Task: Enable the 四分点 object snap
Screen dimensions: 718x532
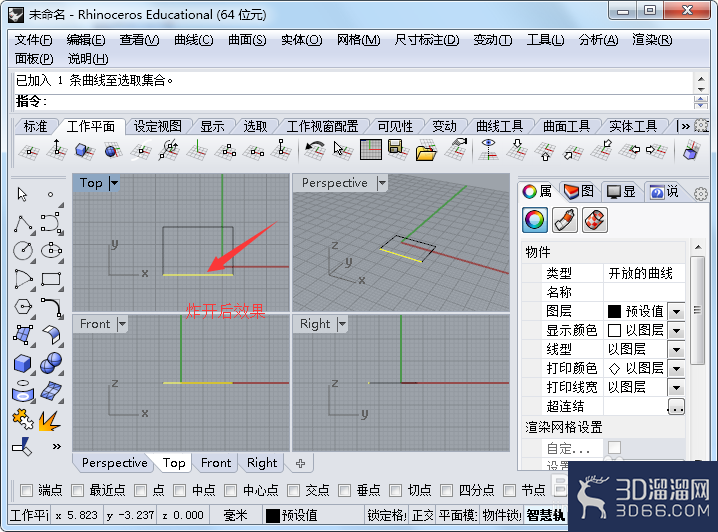Action: coord(446,490)
